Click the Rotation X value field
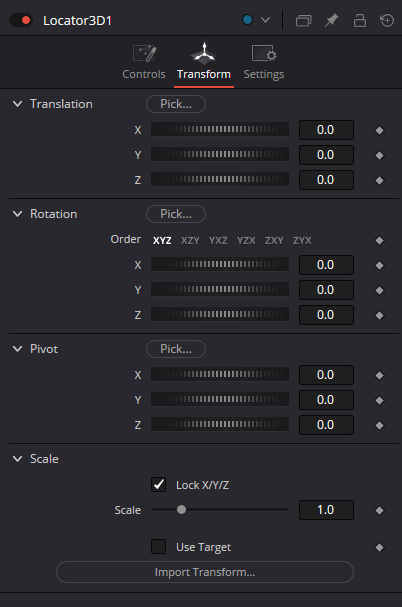402x607 pixels. click(326, 265)
